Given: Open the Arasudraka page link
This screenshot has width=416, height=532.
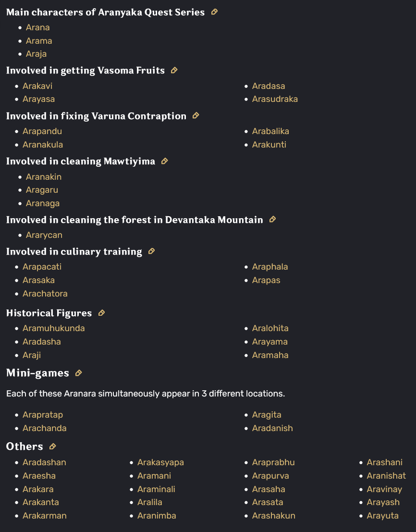Looking at the screenshot, I should tap(275, 99).
